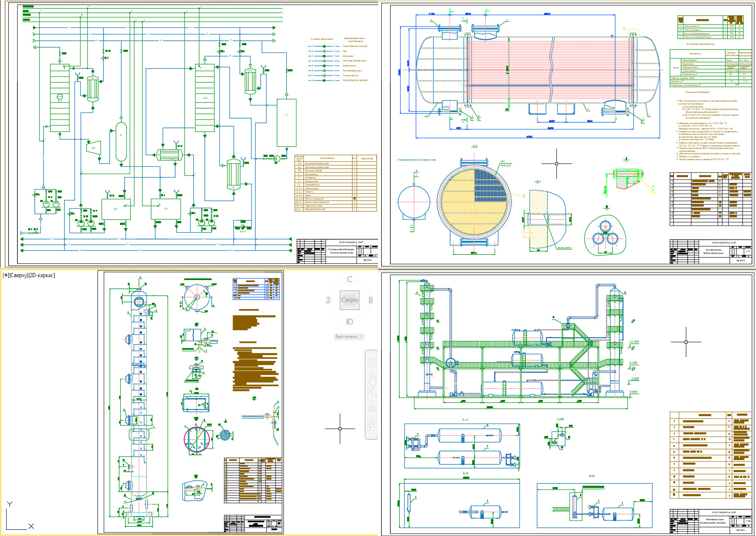This screenshot has width=756, height=536.
Task: Click the К О 1 label in the schematic
Action: click(x=243, y=231)
